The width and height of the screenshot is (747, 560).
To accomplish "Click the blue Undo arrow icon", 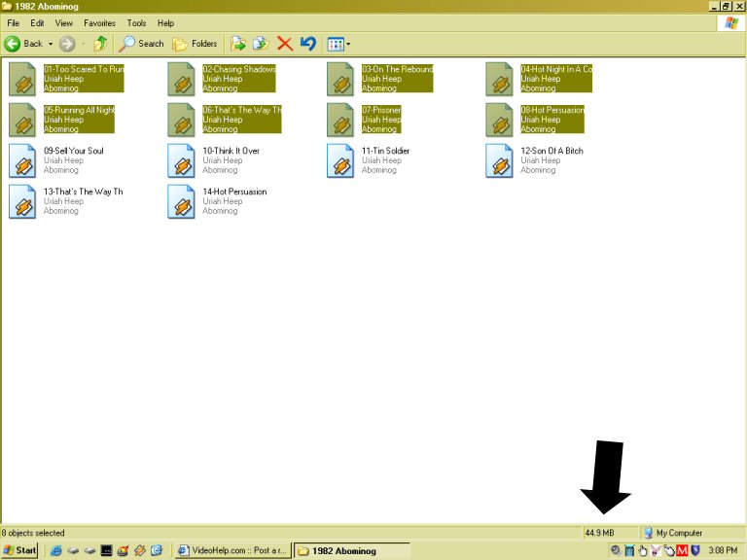I will point(308,44).
